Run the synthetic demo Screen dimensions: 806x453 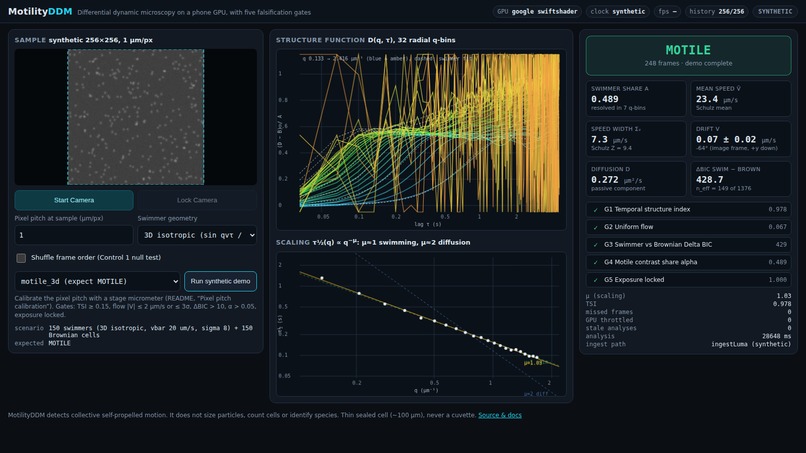220,281
